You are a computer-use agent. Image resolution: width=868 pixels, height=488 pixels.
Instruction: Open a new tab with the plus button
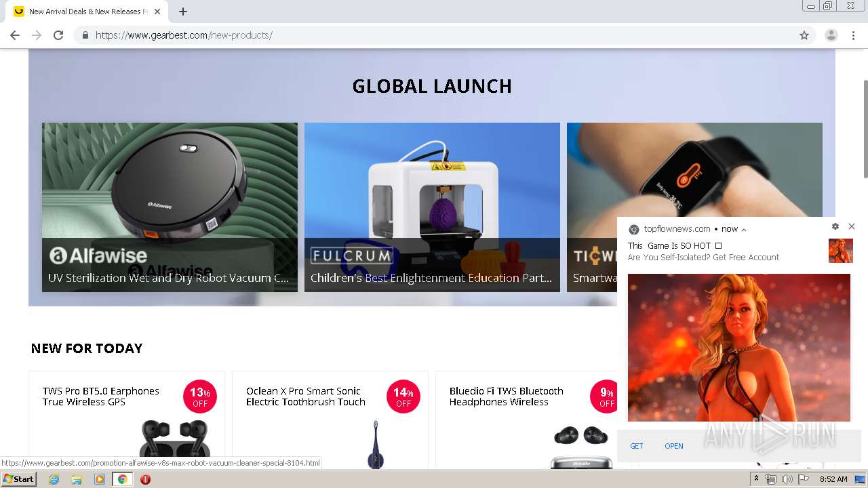coord(183,12)
